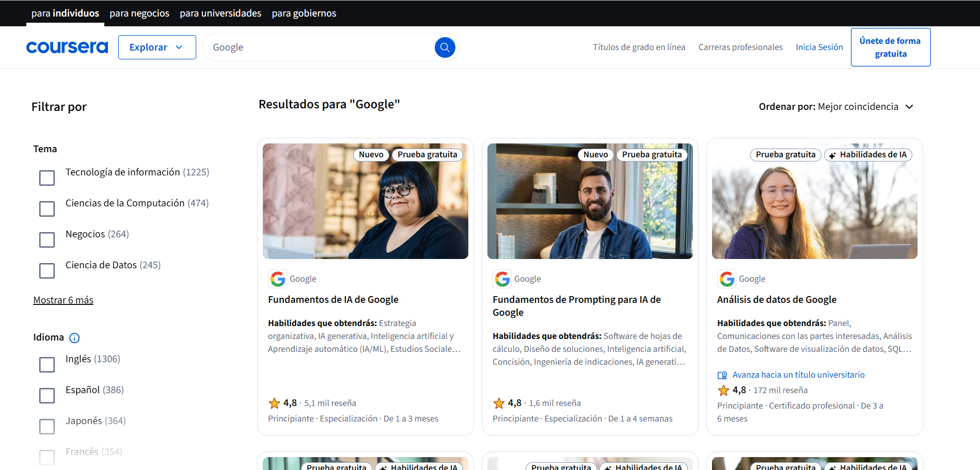
Task: Click Nuevo badge on Fundamentos de IA card
Action: click(371, 155)
